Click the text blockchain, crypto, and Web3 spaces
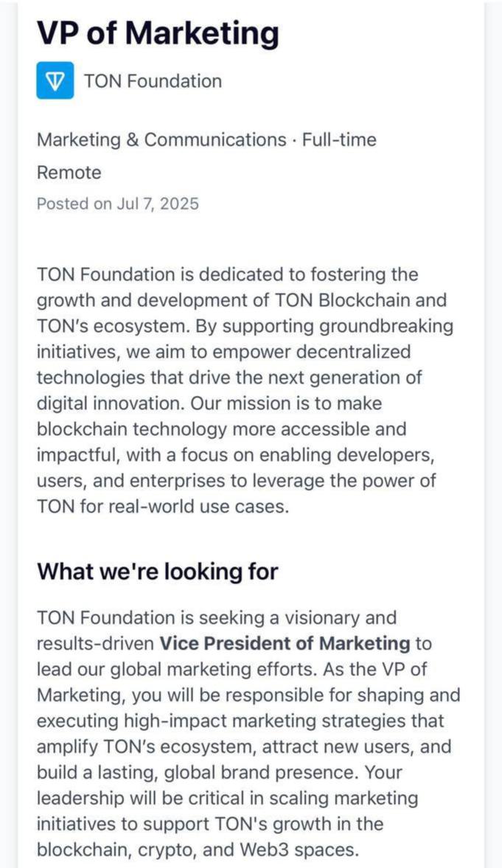The width and height of the screenshot is (502, 868). coord(198,849)
